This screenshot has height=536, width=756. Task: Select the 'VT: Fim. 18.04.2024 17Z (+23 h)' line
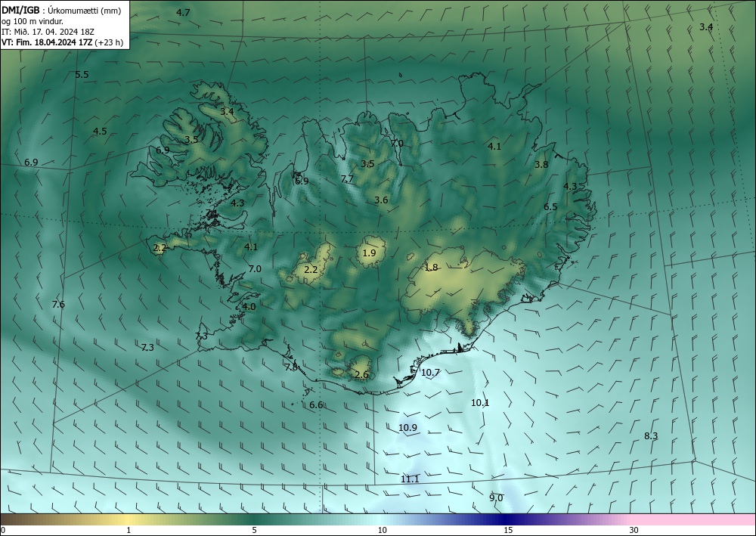pyautogui.click(x=62, y=42)
